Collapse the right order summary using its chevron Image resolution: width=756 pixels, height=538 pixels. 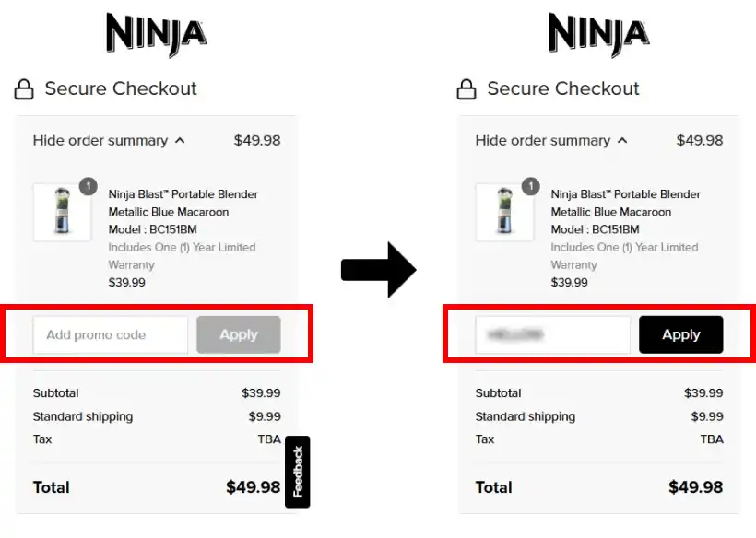point(622,141)
